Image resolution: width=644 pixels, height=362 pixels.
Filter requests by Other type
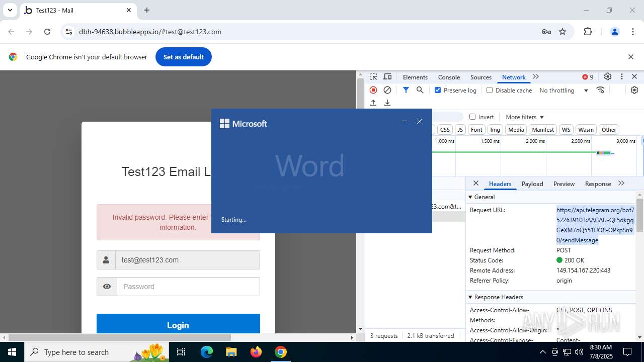click(609, 129)
